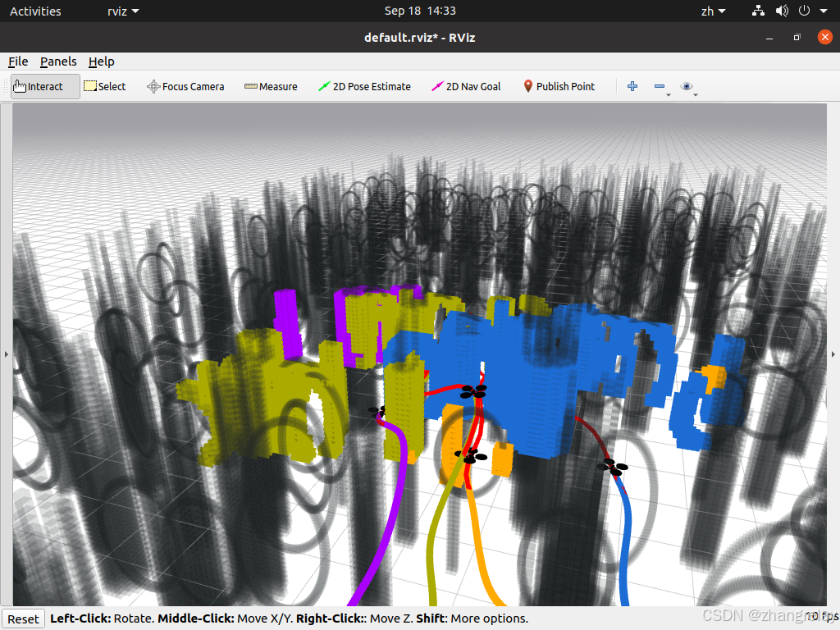Open the rviz application menu in top bar
Viewport: 840px width, 630px height.
coord(123,11)
